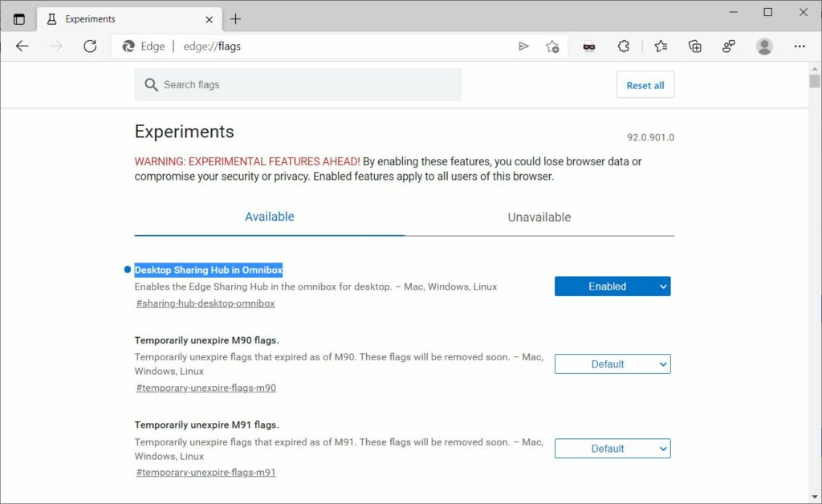Click Desktop Sharing Hub in Omnibox title
Image resolution: width=822 pixels, height=504 pixels.
pos(209,270)
